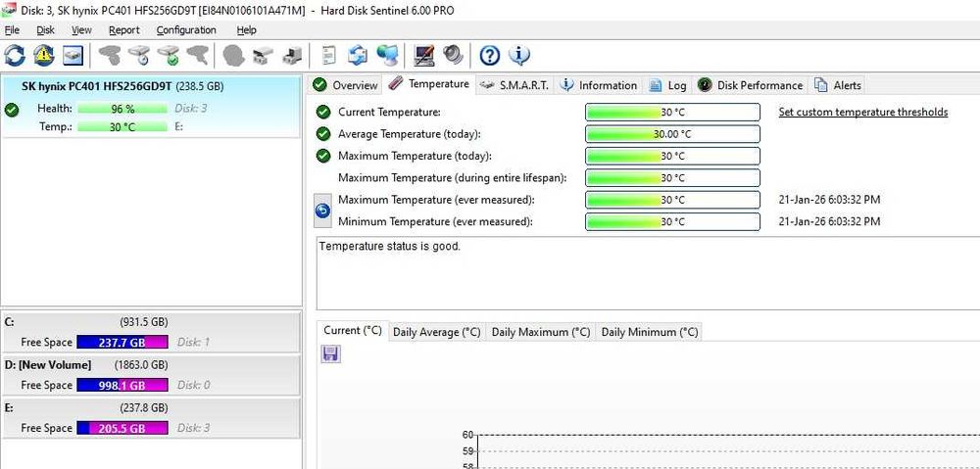Open the report document toolbar icon
Viewport: 980px width, 469px height.
[328, 56]
